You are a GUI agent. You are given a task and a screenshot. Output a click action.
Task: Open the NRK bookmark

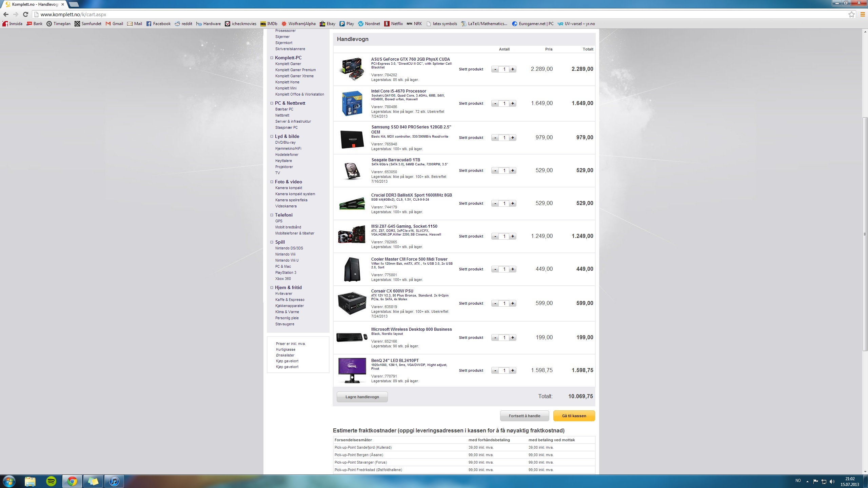pyautogui.click(x=414, y=24)
